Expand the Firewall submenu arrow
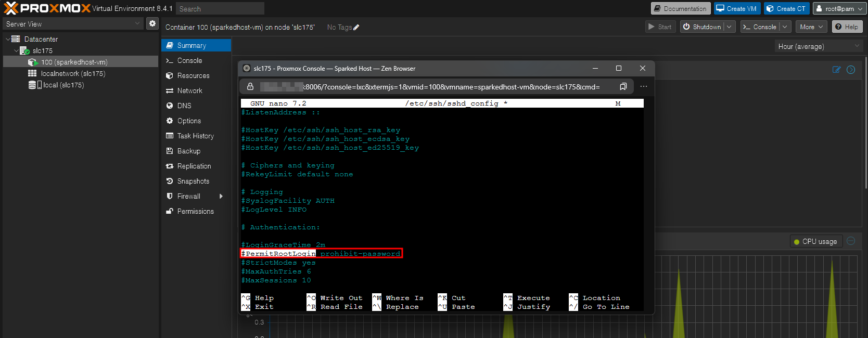 (221, 196)
